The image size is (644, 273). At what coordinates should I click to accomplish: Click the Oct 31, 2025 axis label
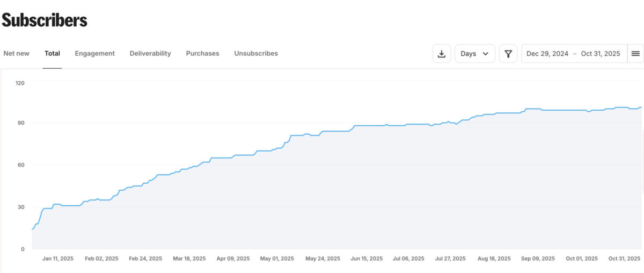[x=625, y=258]
